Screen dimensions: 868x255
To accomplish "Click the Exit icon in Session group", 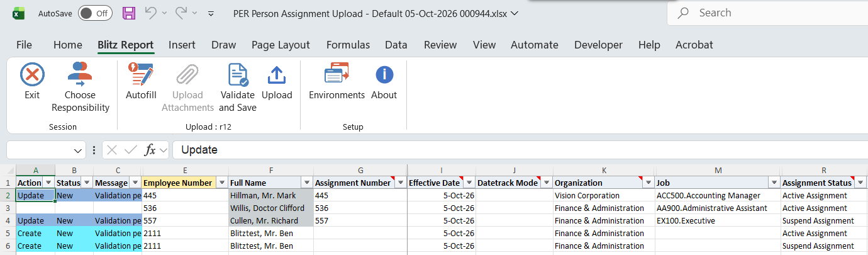I will click(32, 74).
